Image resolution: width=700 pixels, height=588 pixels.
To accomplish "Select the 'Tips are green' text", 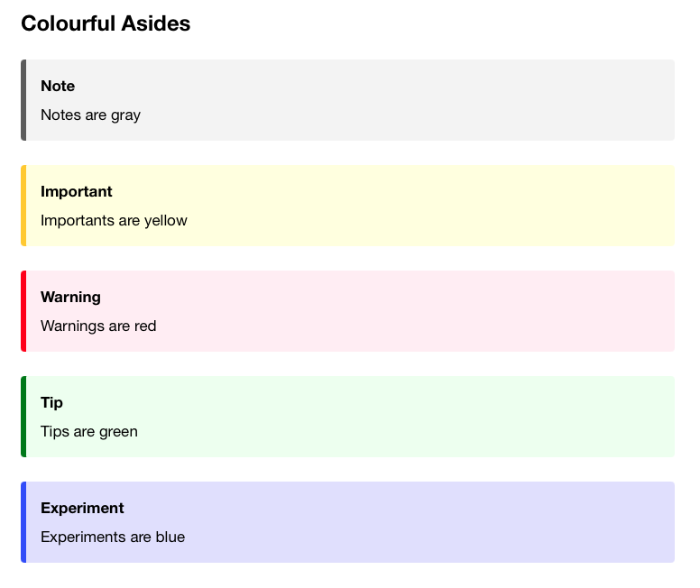I will point(89,432).
